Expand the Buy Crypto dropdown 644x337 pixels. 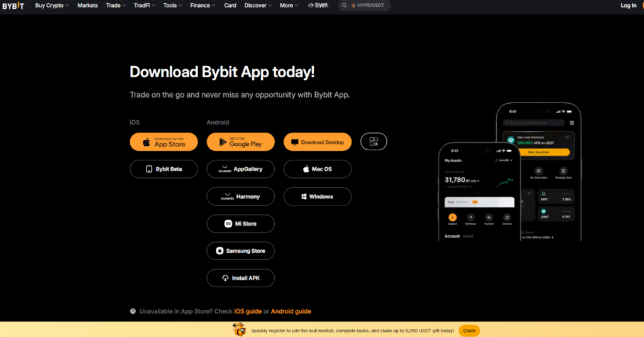coord(52,5)
